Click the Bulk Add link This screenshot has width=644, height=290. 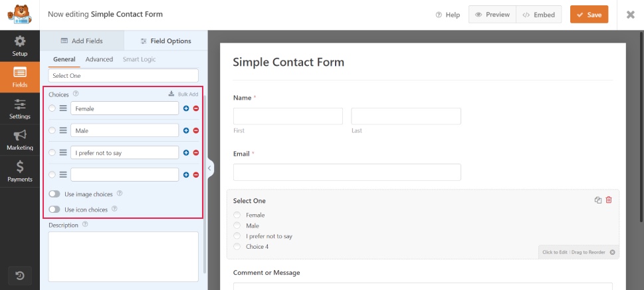[183, 94]
